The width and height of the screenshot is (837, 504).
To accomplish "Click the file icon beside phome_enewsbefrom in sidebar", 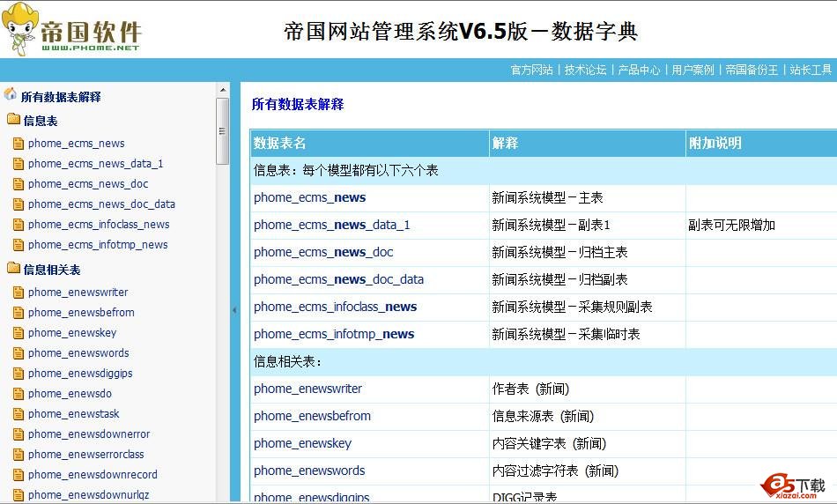I will click(19, 313).
